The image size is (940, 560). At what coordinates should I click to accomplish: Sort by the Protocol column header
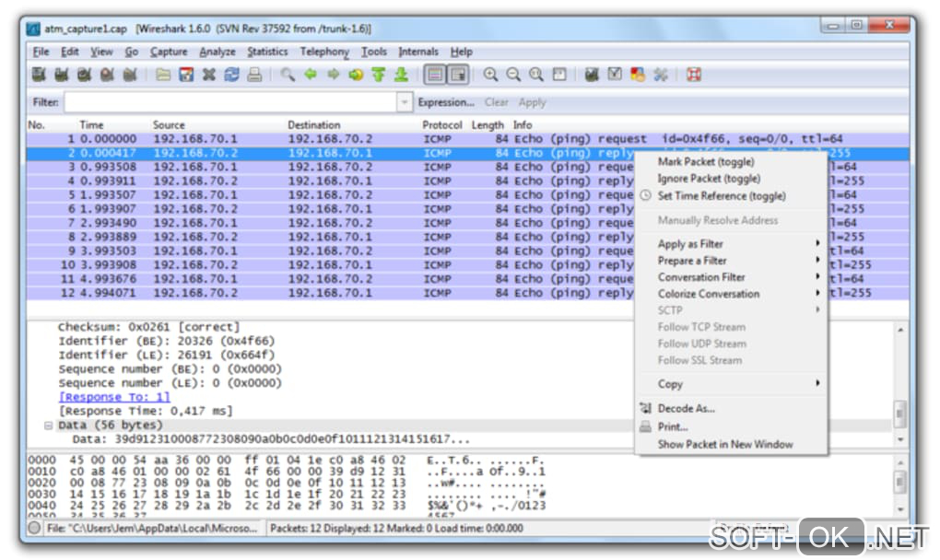click(441, 124)
